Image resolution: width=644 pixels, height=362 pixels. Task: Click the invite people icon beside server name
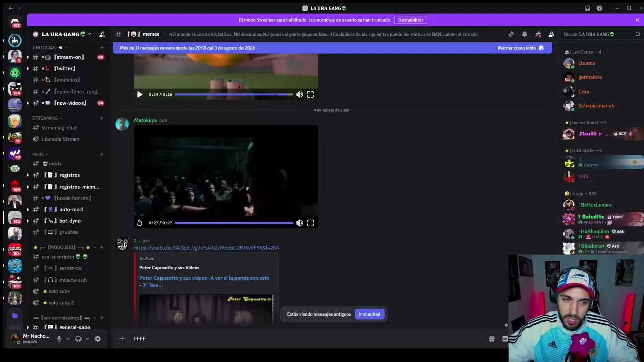[x=102, y=34]
